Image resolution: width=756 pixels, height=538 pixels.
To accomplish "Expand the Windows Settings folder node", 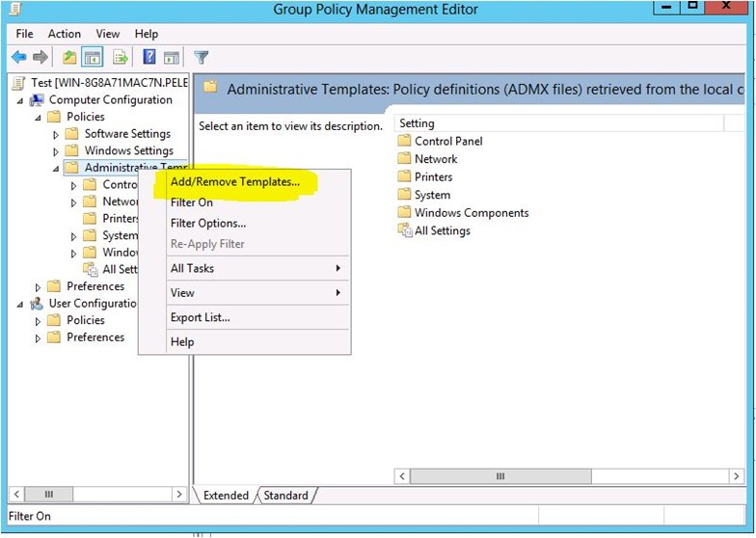I will (56, 151).
